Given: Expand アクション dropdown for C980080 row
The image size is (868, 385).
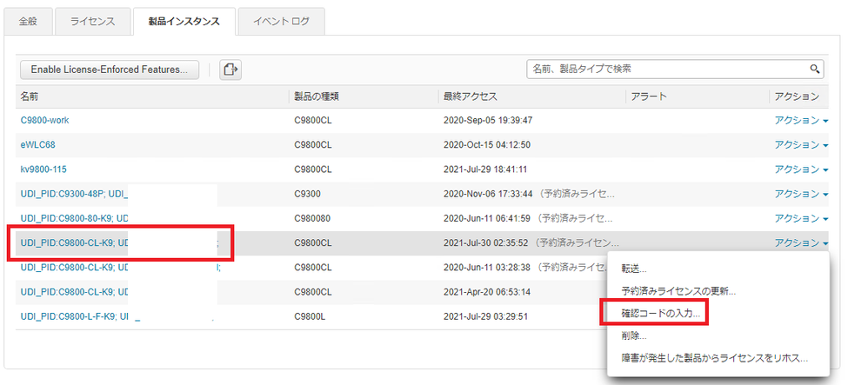Looking at the screenshot, I should (x=801, y=218).
